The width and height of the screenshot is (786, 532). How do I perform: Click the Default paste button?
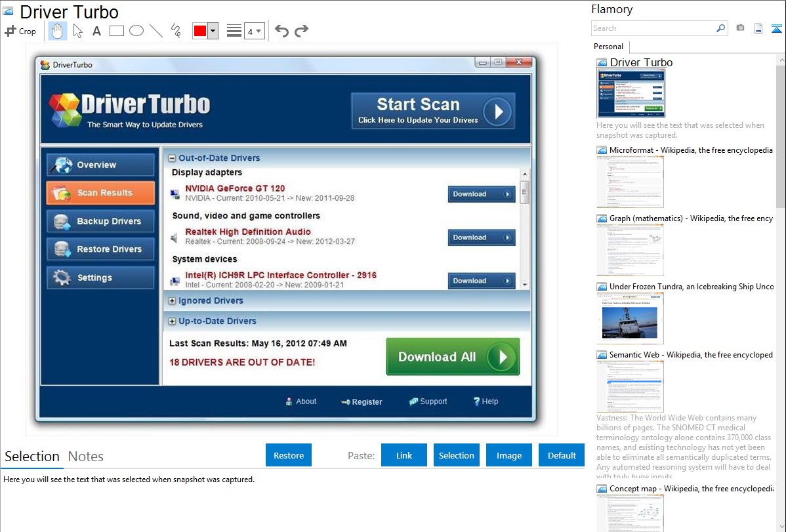562,455
